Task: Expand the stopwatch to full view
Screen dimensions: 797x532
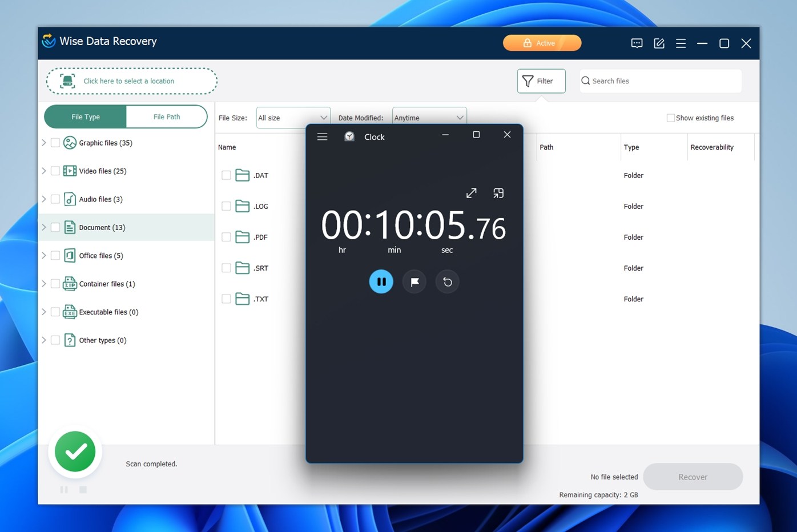Action: [471, 194]
